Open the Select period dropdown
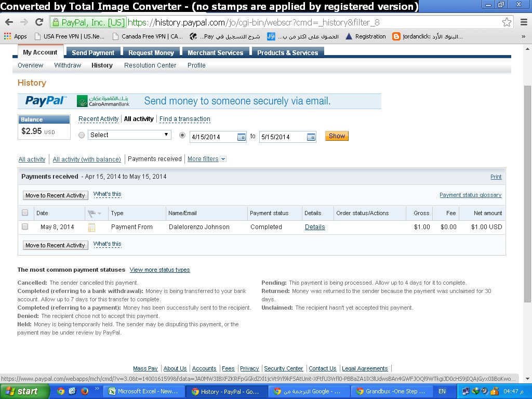The width and height of the screenshot is (532, 399). pos(129,135)
